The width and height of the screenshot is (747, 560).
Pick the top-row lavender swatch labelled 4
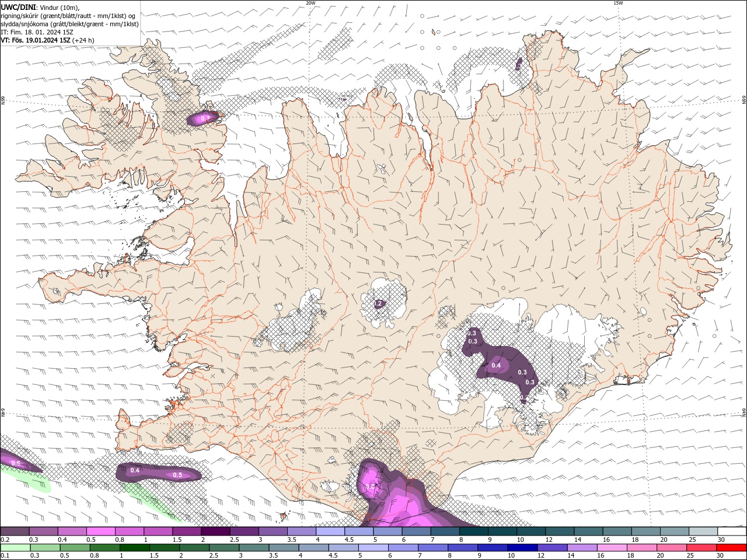(x=330, y=531)
